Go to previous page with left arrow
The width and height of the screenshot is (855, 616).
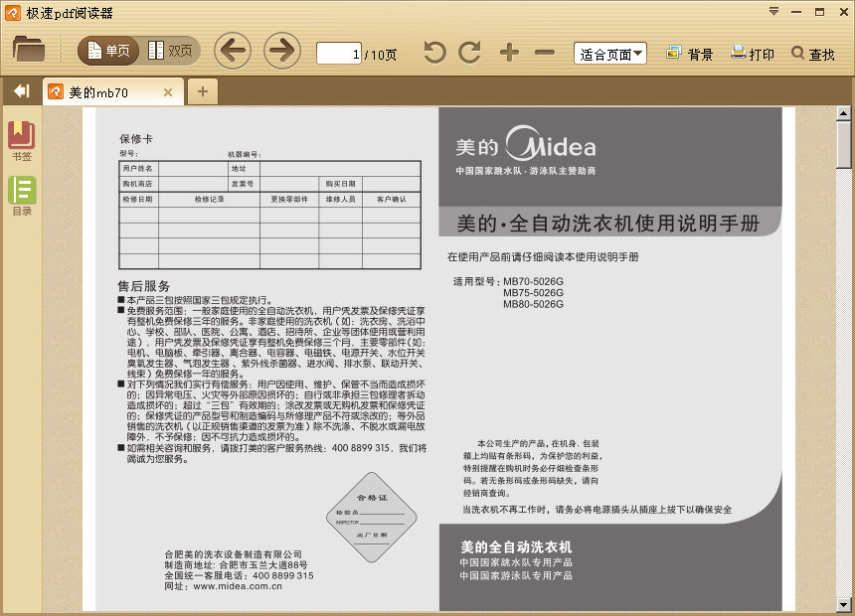[233, 51]
